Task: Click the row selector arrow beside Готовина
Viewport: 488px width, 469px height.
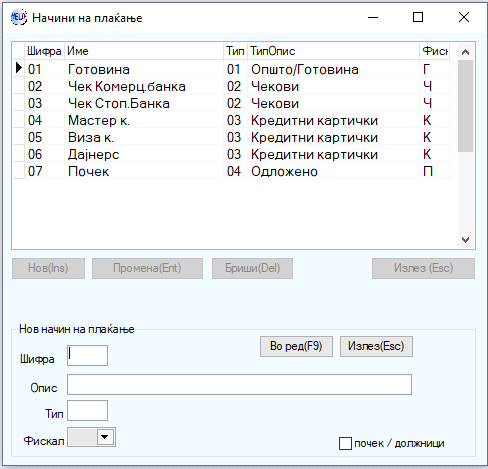Action: tap(19, 68)
